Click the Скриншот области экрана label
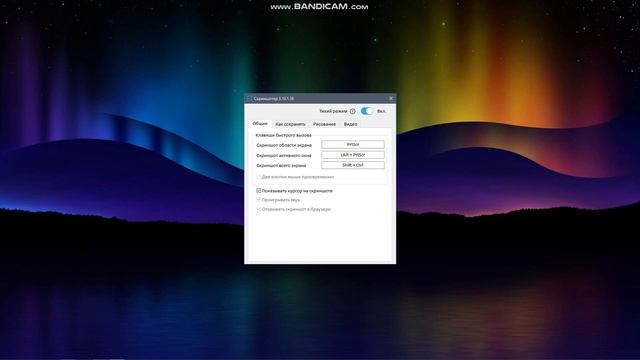The height and width of the screenshot is (360, 640). click(284, 145)
